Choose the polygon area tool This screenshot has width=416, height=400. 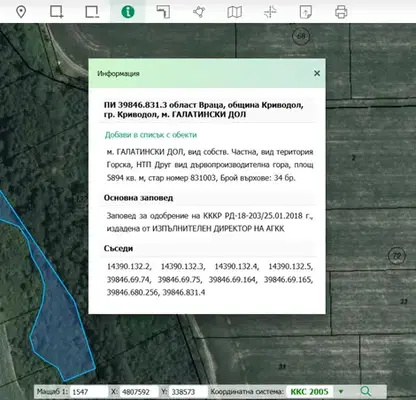[x=199, y=12]
